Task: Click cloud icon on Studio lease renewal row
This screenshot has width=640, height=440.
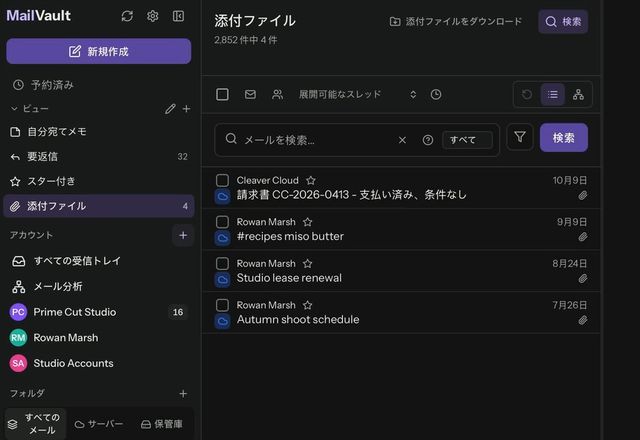Action: 222,280
